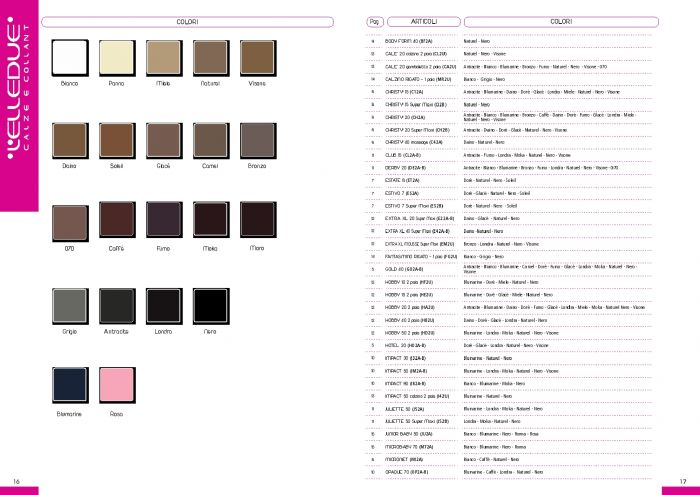Select the Daino color swatch
Viewport: 700px width, 495px height.
70,141
